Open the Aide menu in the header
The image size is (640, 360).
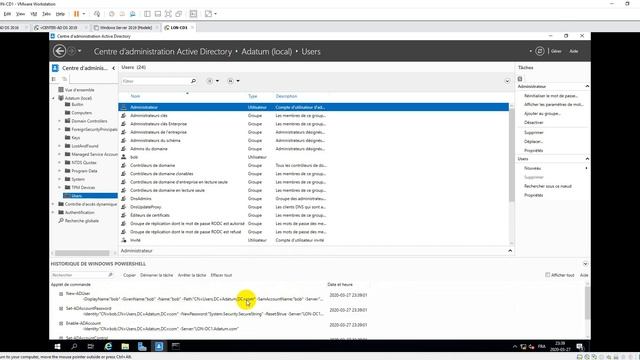point(573,51)
